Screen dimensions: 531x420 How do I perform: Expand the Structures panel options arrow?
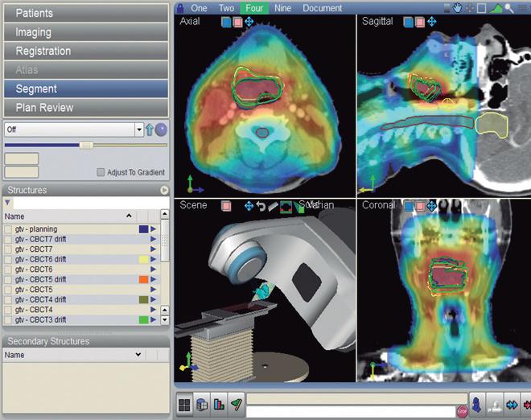[x=164, y=191]
